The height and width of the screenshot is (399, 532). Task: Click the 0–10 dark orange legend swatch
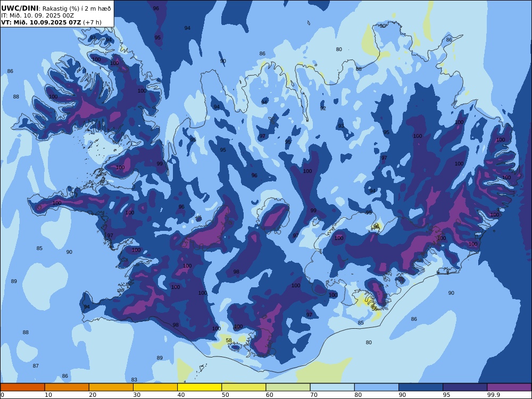pos(22,387)
